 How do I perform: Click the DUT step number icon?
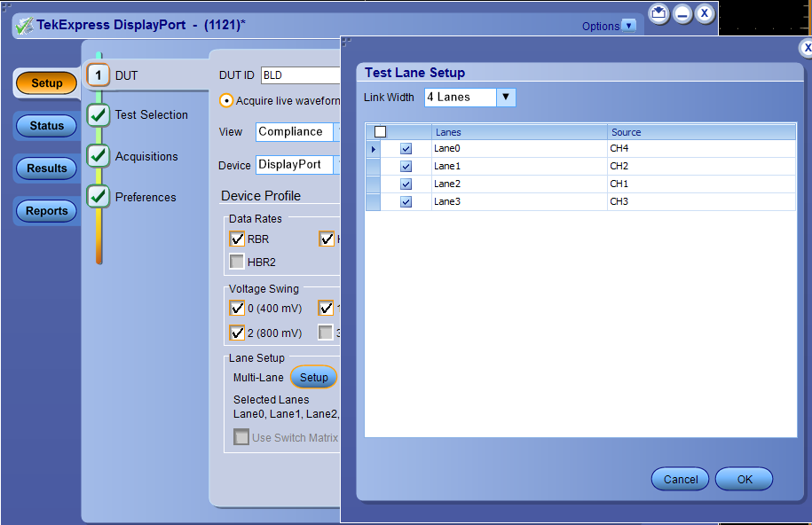[x=99, y=74]
